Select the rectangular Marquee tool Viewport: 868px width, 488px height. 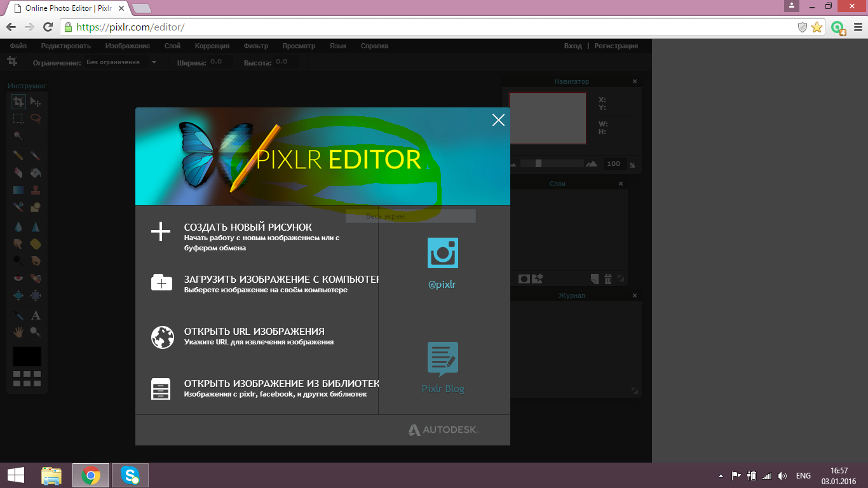[x=18, y=119]
